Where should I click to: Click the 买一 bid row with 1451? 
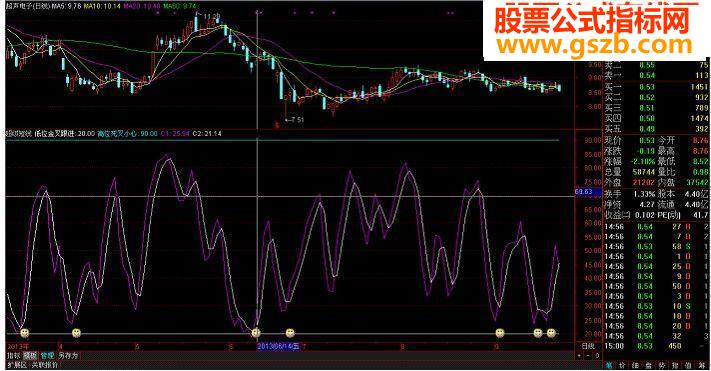[x=656, y=87]
